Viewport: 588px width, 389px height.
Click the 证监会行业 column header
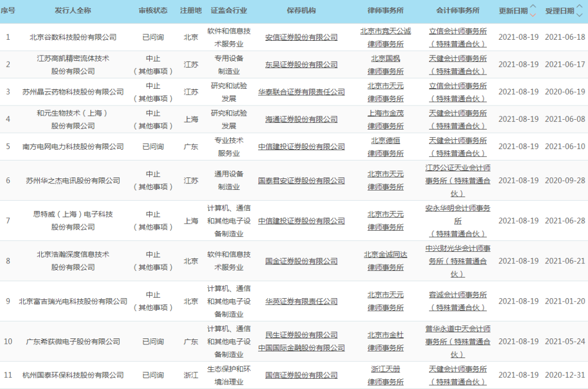click(x=229, y=10)
